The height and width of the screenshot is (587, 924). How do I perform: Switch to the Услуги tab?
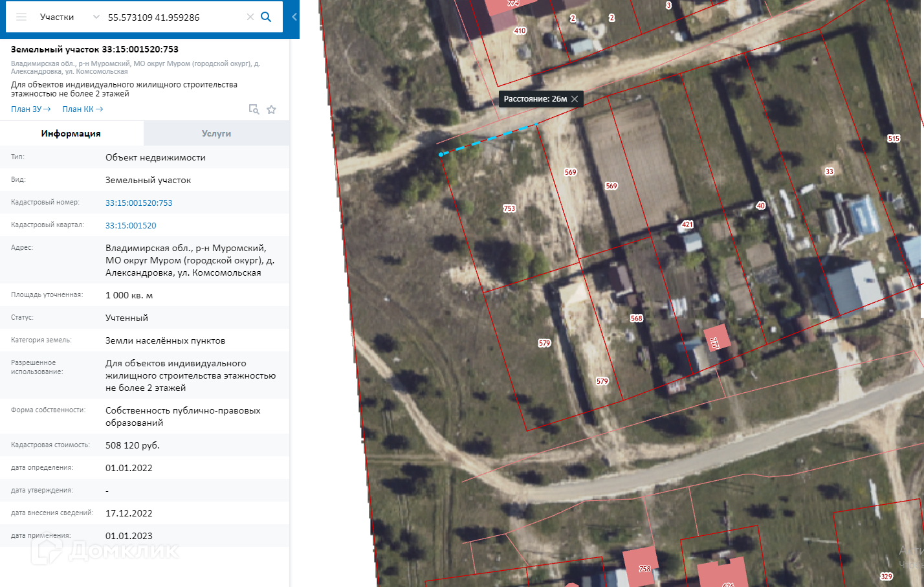pos(216,133)
